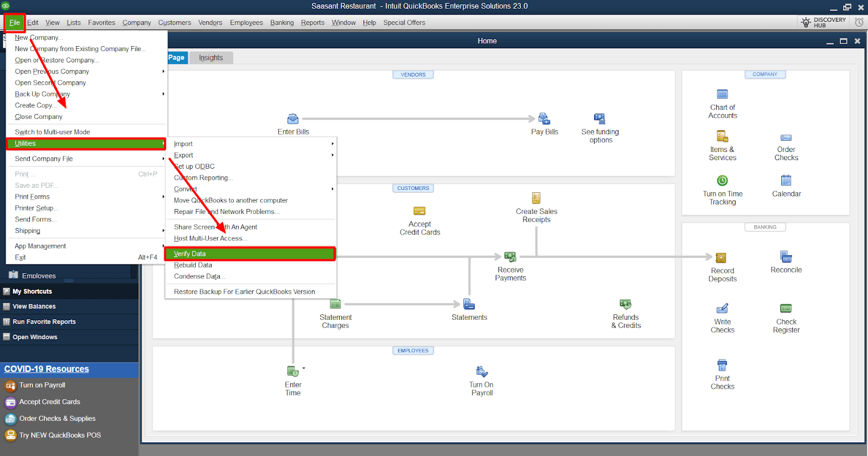Click Employees in left navigation
The width and height of the screenshot is (868, 456).
pyautogui.click(x=39, y=276)
